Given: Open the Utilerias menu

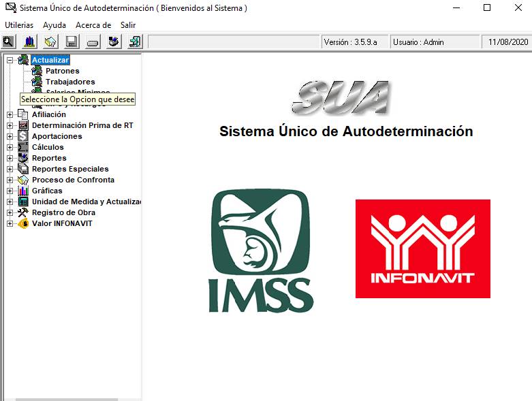Looking at the screenshot, I should [19, 25].
